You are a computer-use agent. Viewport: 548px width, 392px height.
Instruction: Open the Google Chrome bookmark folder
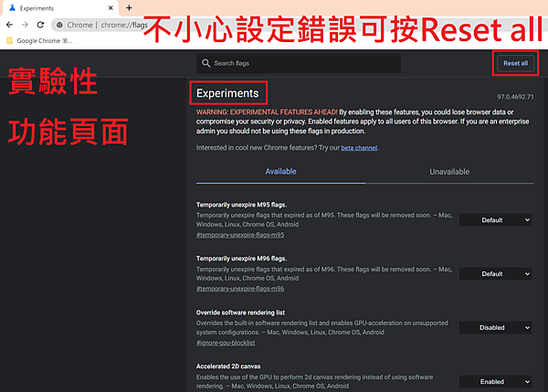(x=39, y=41)
